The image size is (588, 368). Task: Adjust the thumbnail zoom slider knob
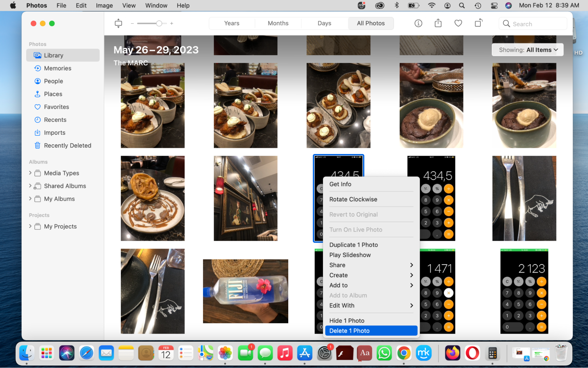click(x=159, y=23)
